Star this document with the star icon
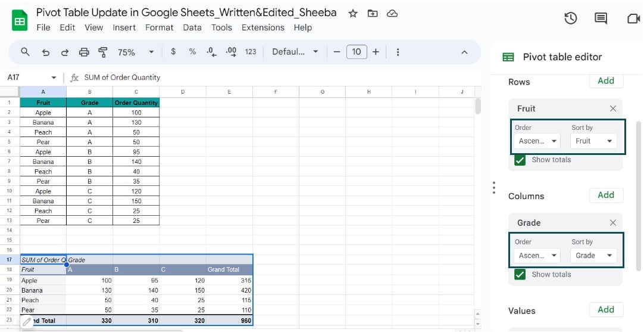The height and width of the screenshot is (332, 644). (353, 13)
